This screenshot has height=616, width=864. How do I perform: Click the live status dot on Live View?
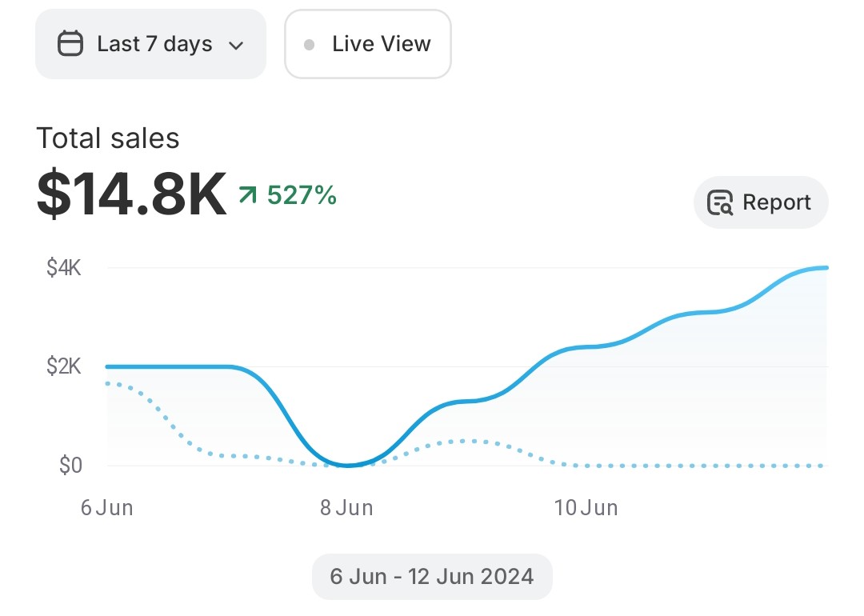[x=310, y=44]
